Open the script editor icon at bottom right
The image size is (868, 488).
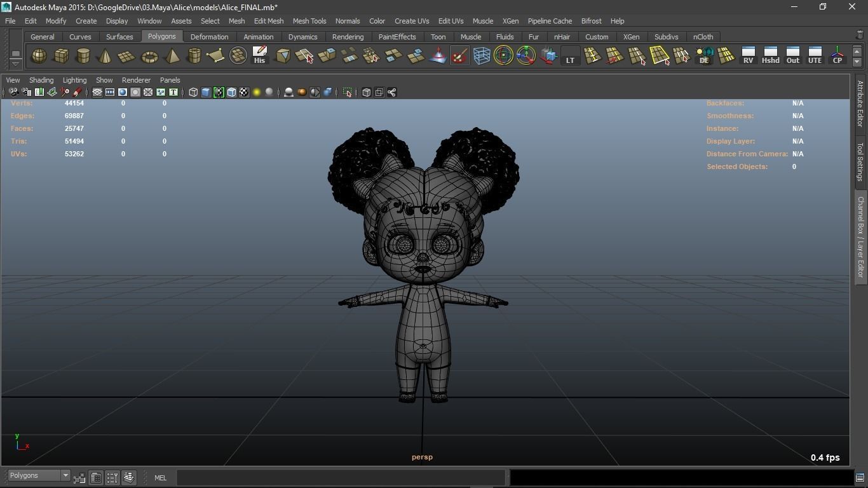click(860, 477)
